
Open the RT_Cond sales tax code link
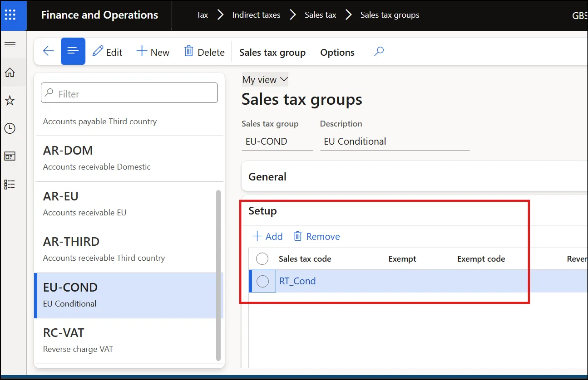[297, 281]
